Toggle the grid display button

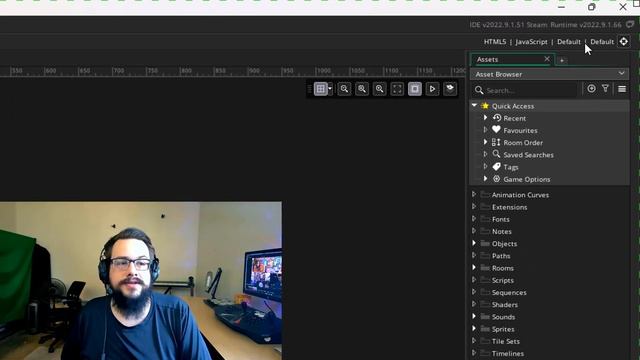pyautogui.click(x=321, y=89)
